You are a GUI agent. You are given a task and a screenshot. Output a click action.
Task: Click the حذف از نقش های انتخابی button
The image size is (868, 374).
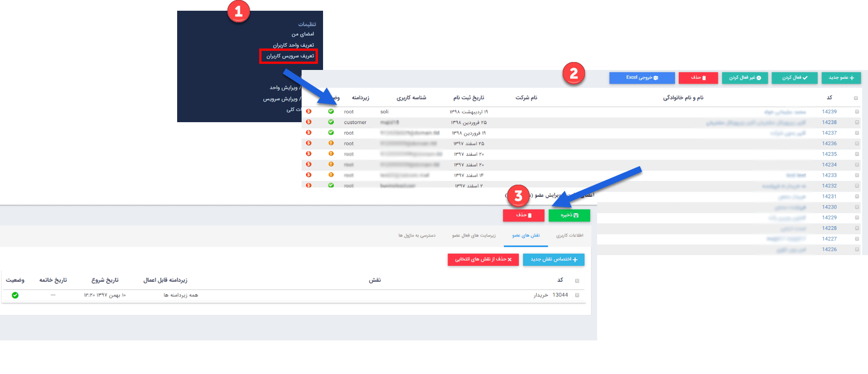pyautogui.click(x=483, y=260)
